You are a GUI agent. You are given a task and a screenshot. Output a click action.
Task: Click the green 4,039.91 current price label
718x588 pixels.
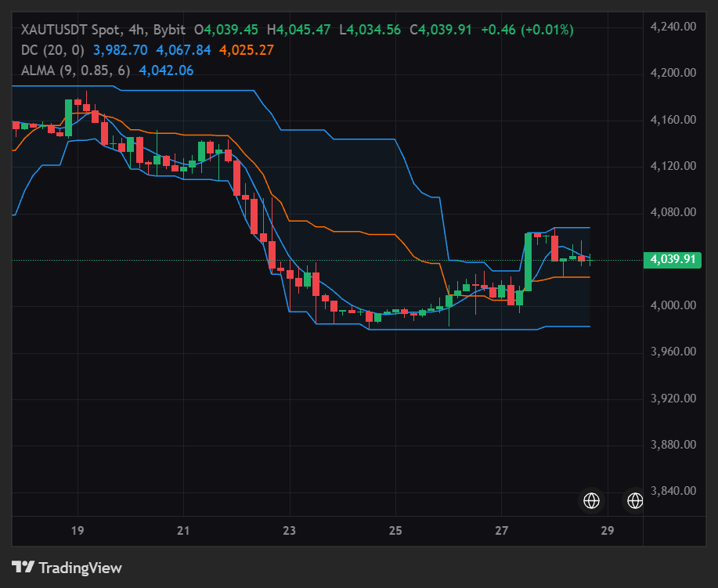tap(673, 260)
